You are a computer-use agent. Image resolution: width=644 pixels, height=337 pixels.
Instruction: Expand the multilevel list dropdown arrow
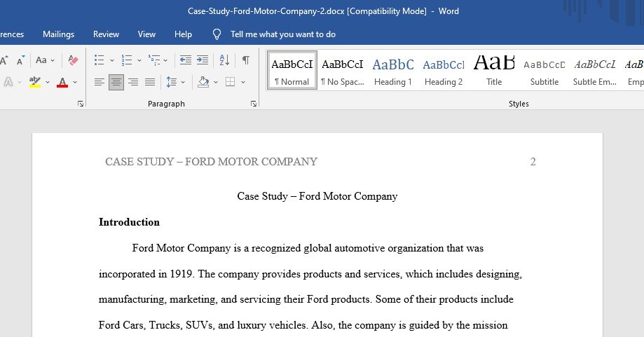[165, 61]
